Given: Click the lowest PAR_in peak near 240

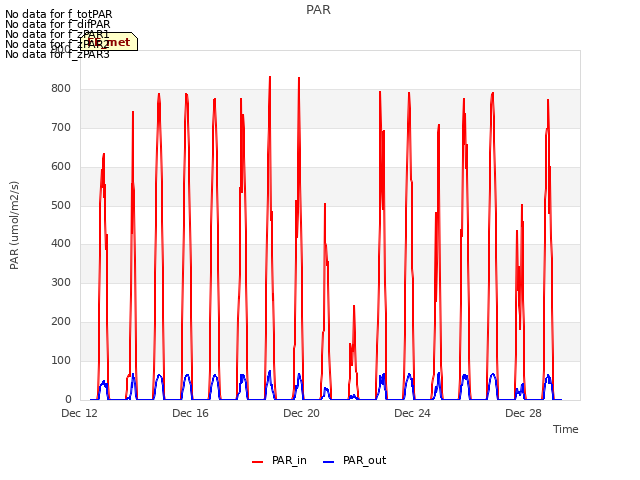Looking at the screenshot, I should pos(354,306).
